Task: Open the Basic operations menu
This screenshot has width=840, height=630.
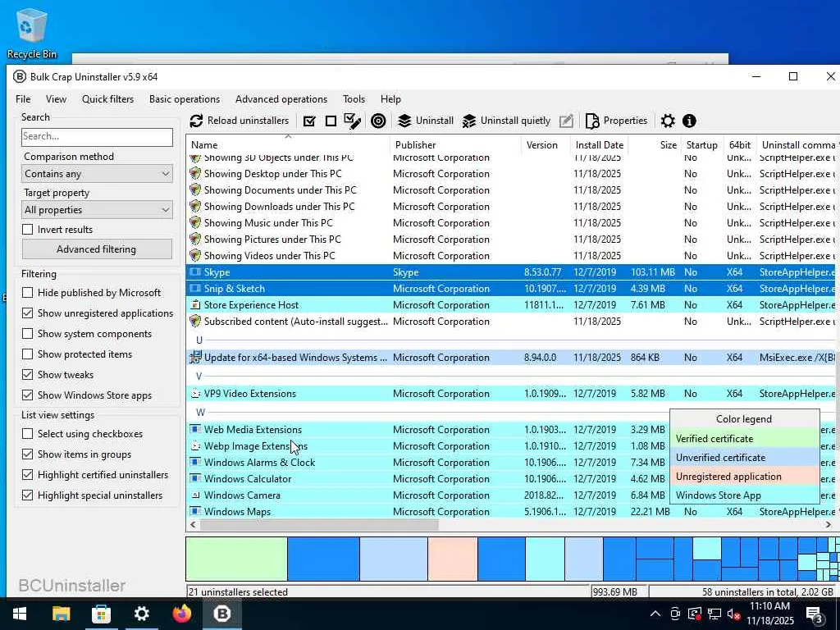Action: coord(185,99)
